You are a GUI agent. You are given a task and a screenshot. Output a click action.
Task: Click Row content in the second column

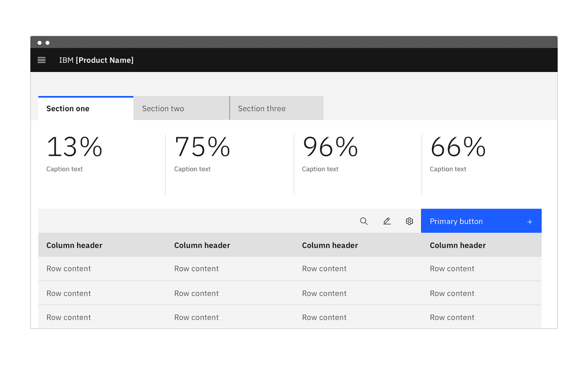(196, 268)
